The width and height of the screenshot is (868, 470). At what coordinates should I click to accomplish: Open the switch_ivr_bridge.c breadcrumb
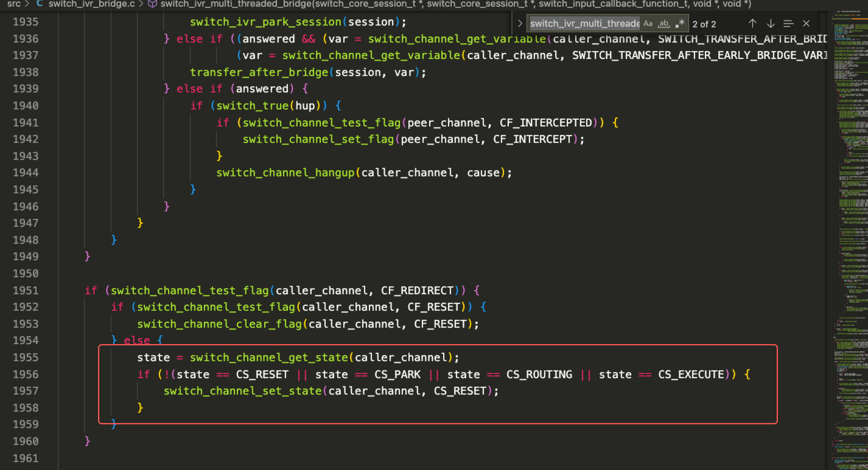point(91,4)
